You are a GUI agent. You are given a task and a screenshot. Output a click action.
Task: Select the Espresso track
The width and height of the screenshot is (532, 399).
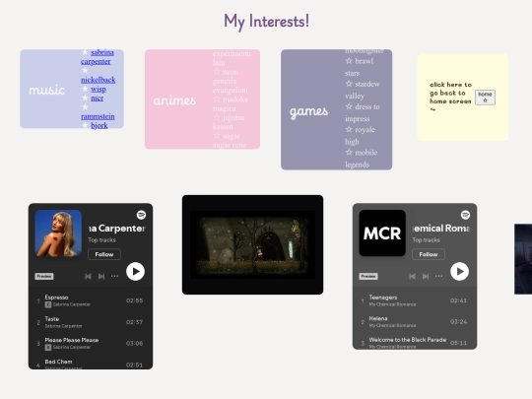pos(91,300)
